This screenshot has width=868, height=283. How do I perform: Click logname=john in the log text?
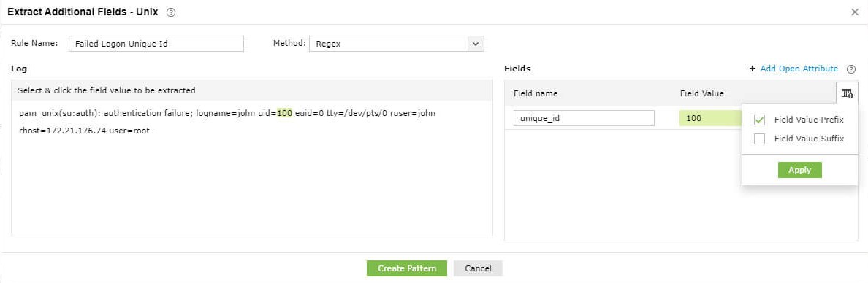click(226, 113)
